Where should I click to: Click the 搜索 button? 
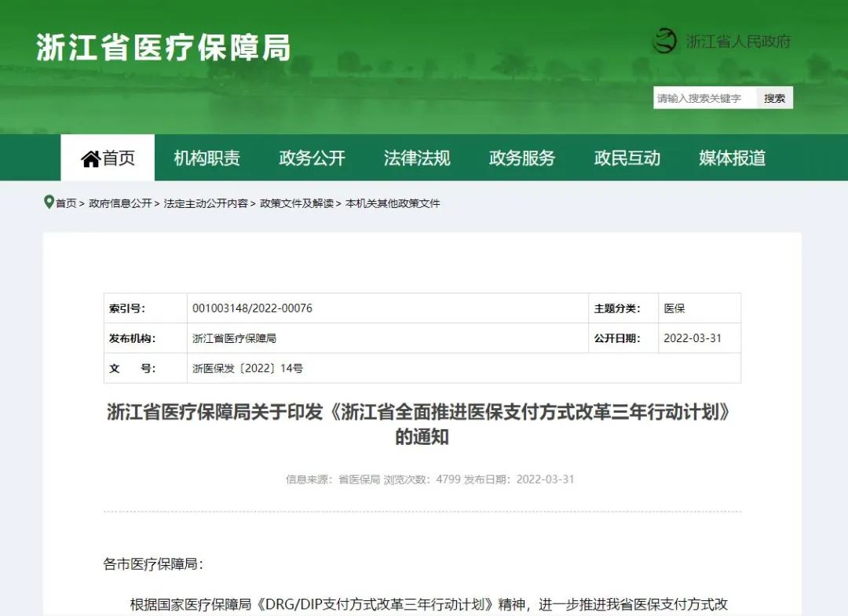tap(774, 98)
